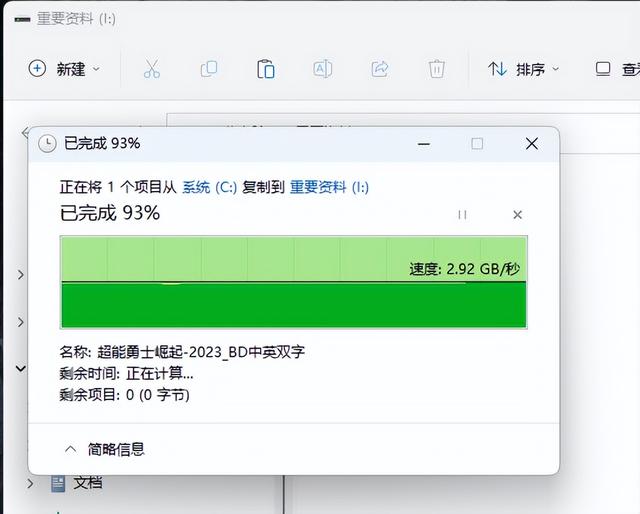The height and width of the screenshot is (514, 640).
Task: Click the clock icon in the dialog title
Action: (47, 144)
